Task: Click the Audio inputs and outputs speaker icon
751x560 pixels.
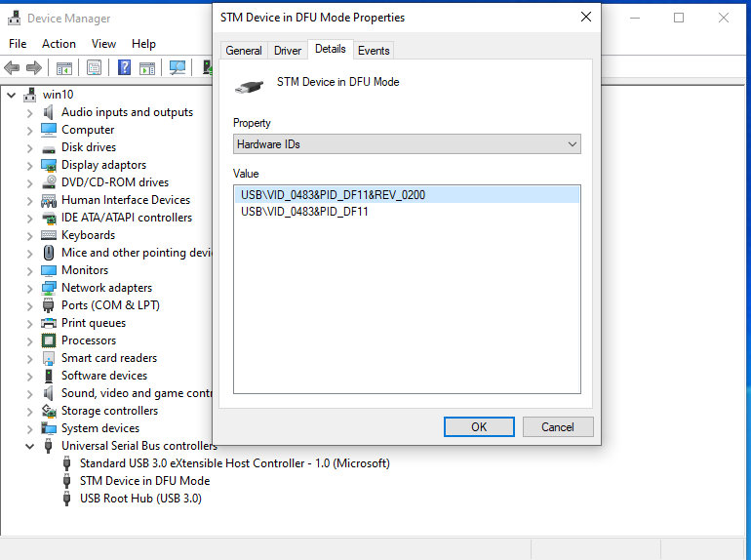Action: 49,112
